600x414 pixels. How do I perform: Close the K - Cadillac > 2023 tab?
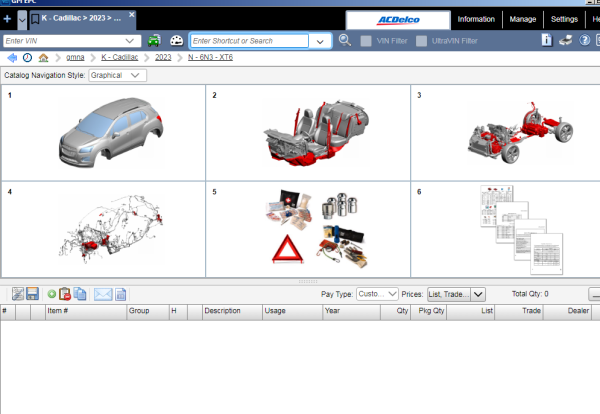tap(132, 15)
